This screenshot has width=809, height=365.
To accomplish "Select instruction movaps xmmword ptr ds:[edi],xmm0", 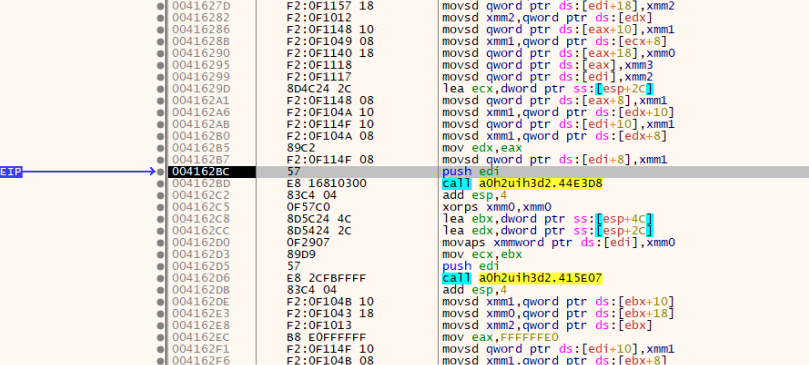I will point(558,242).
